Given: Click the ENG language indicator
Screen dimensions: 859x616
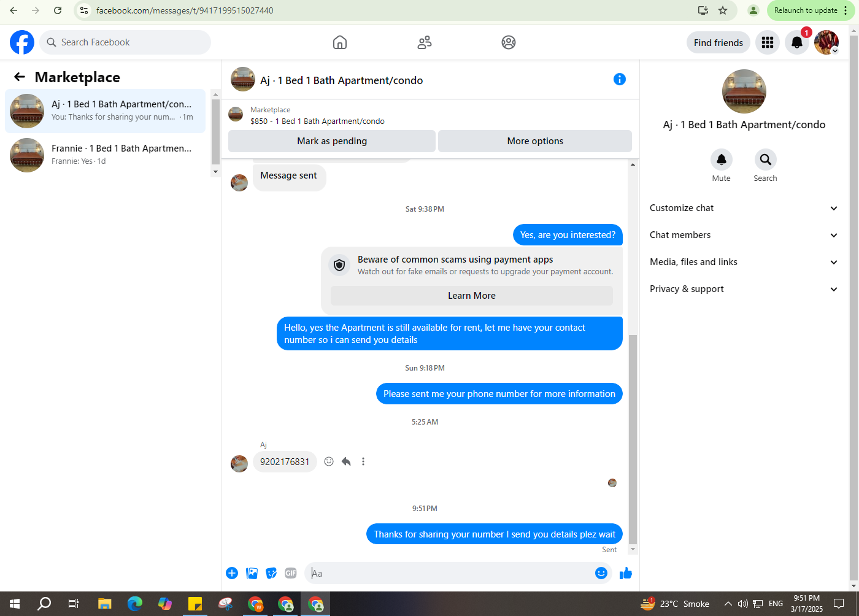Looking at the screenshot, I should 776,604.
